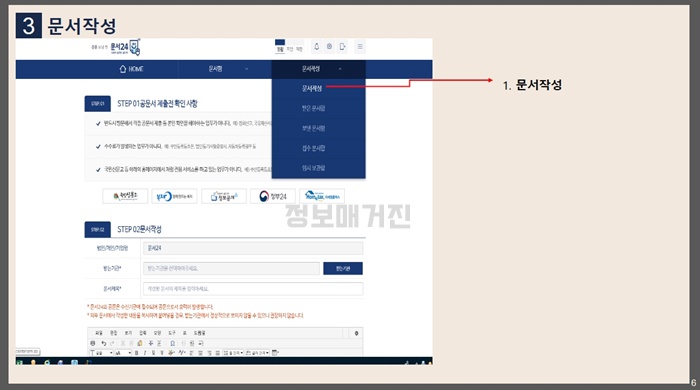700x390 pixels.
Task: Open 보낸 문서함 from dropdown
Action: pyautogui.click(x=313, y=129)
